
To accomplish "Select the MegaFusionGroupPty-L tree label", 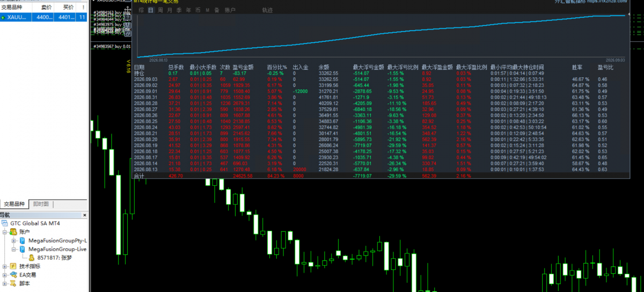I will click(x=57, y=240).
